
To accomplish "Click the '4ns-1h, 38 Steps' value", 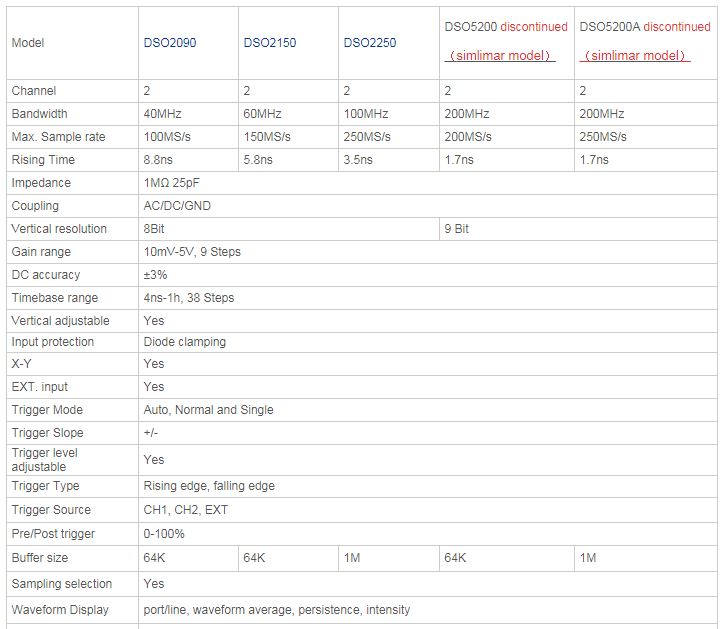I will coord(189,298).
